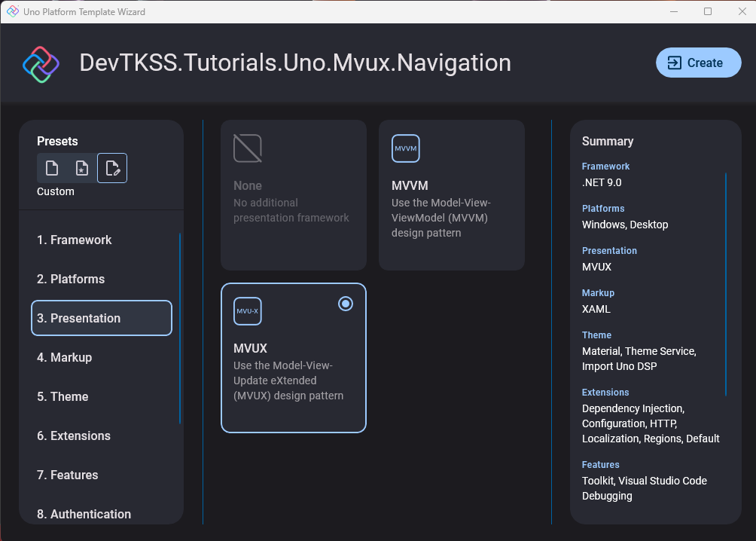The height and width of the screenshot is (541, 756).
Task: Click the arrow icon inside the Create button
Action: 672,63
